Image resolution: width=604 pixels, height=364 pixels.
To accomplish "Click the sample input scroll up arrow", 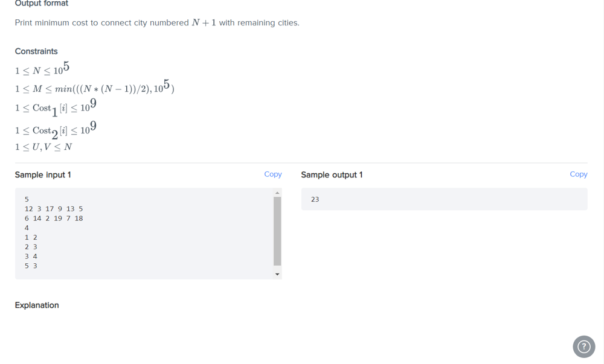I will [277, 193].
